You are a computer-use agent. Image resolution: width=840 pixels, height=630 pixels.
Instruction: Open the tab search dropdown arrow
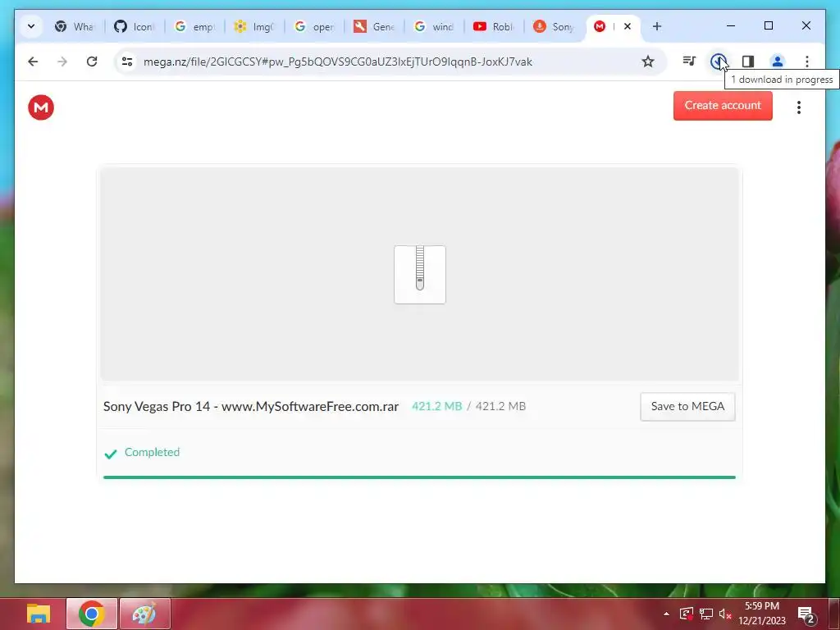click(x=31, y=26)
